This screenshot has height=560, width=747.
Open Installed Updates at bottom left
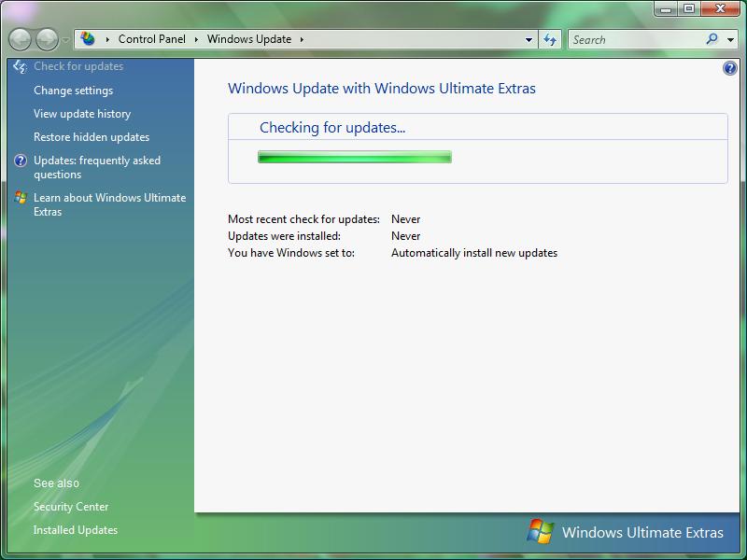tap(75, 530)
